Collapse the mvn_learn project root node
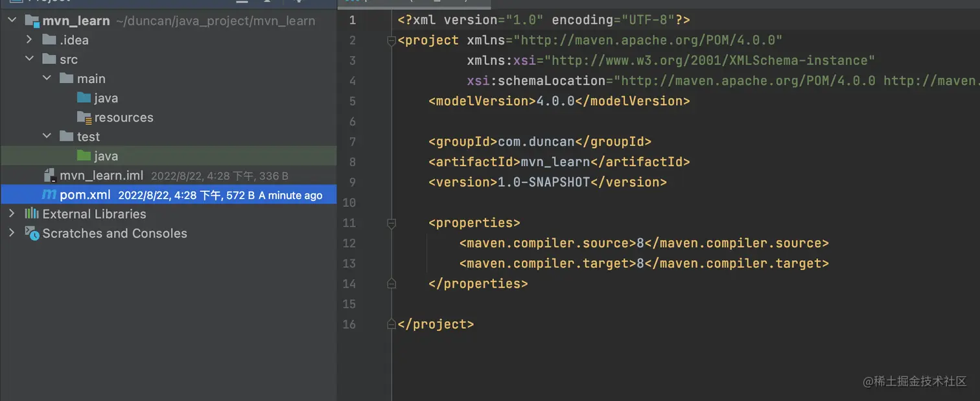 tap(12, 21)
